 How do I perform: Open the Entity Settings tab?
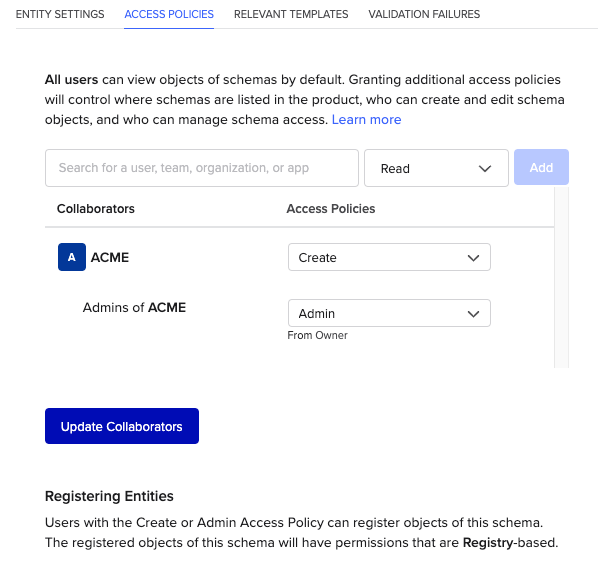pos(60,15)
